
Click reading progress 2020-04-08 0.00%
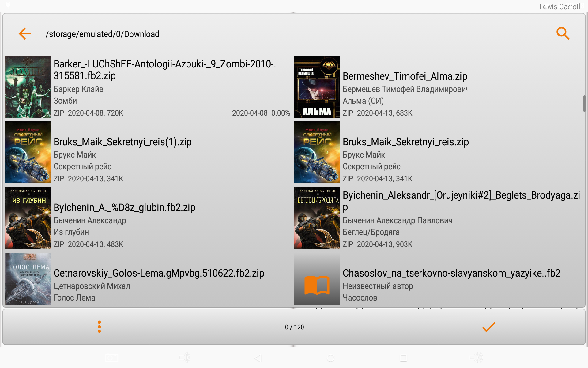tap(261, 113)
